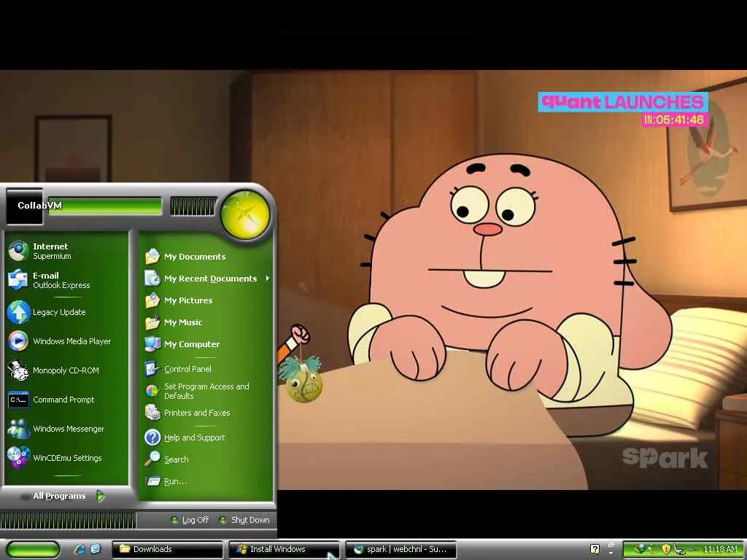Click the second quick launch browser icon
The image size is (747, 560).
point(96,549)
